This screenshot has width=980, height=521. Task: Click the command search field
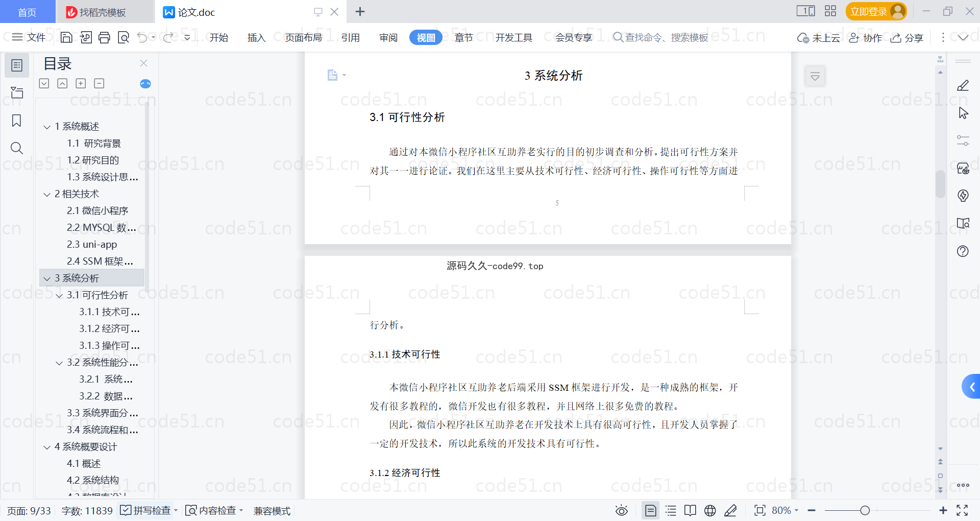[661, 37]
